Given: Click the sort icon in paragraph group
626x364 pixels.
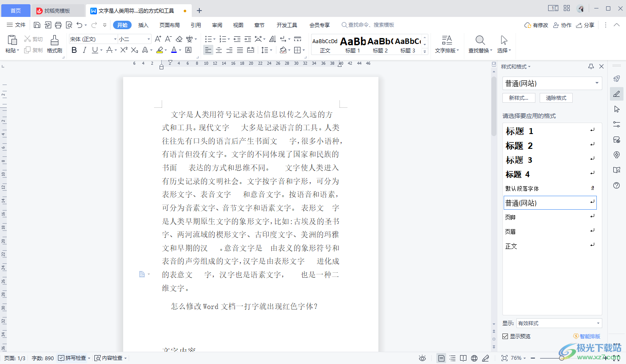Looking at the screenshot, I should [273, 39].
